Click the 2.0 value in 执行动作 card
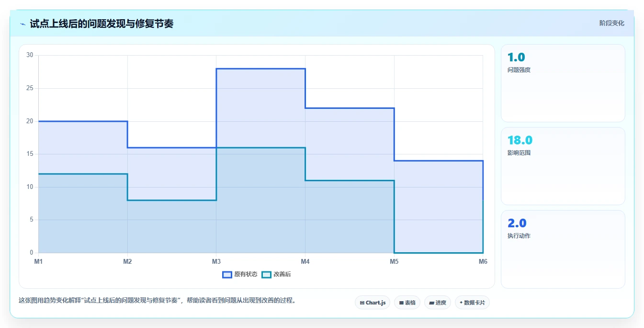Viewport: 644px width, 328px height. (x=517, y=223)
